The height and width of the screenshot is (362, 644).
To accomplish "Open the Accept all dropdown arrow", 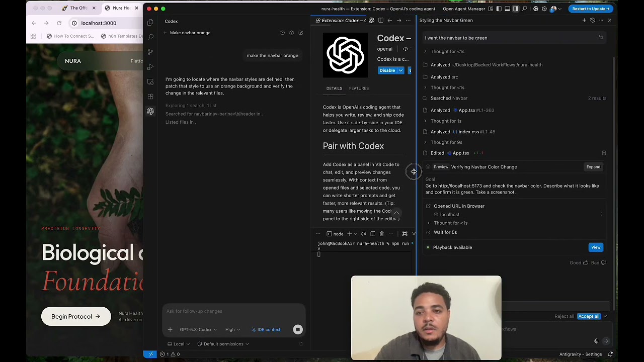I will pyautogui.click(x=605, y=316).
